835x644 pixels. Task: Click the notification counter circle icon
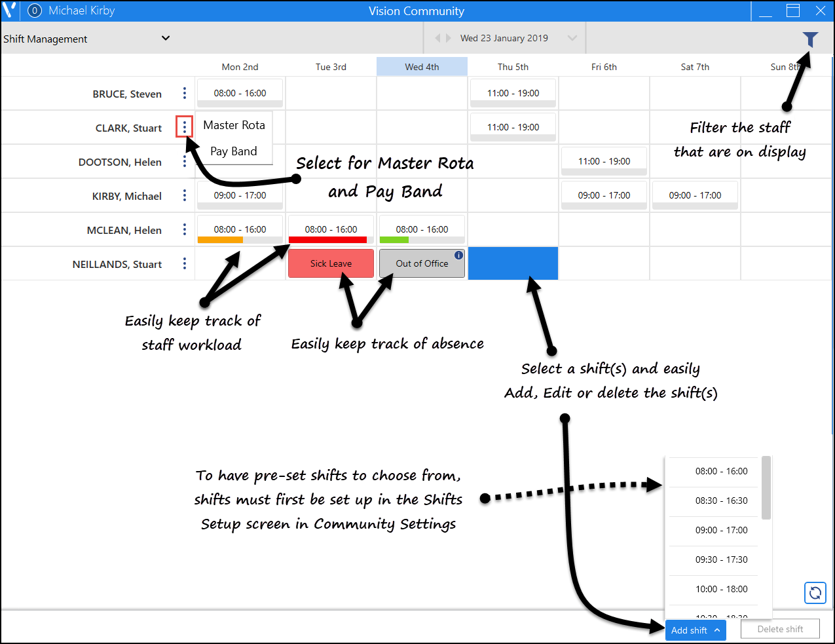pos(35,10)
